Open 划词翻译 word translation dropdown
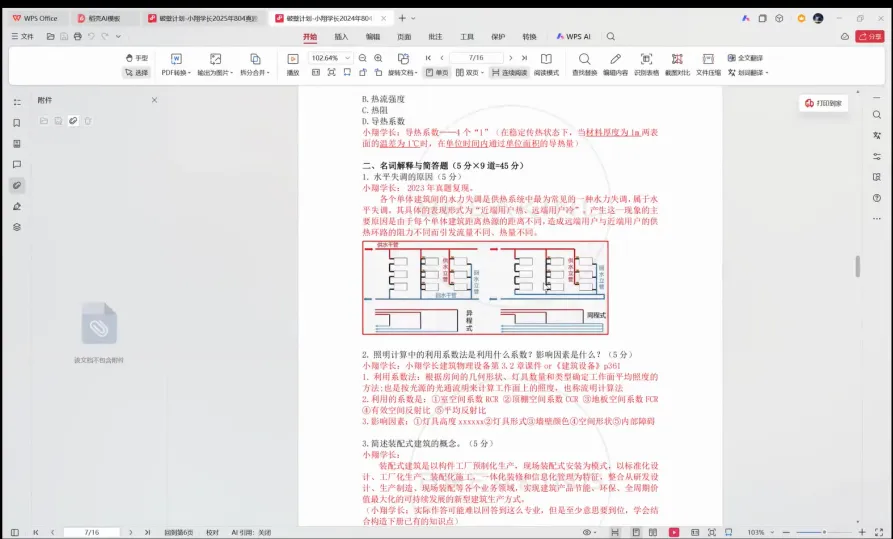This screenshot has height=539, width=893. 748,73
